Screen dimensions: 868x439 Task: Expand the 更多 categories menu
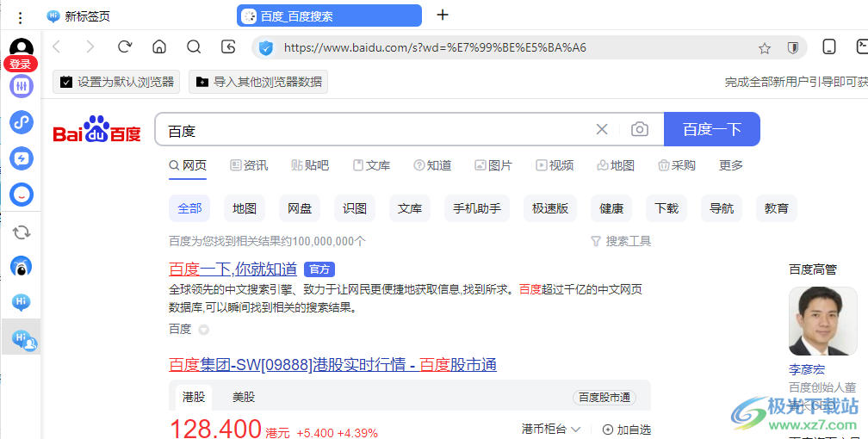pyautogui.click(x=731, y=165)
